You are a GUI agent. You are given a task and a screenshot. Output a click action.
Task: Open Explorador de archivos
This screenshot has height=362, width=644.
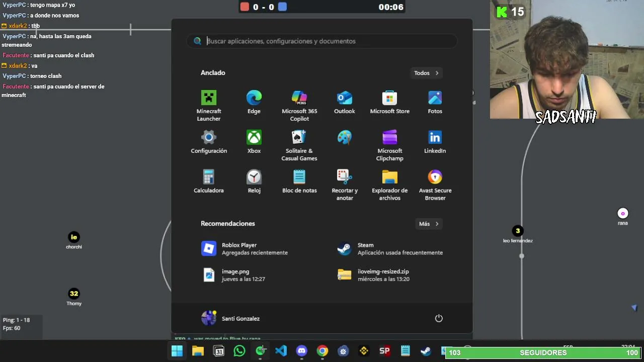[x=390, y=185]
